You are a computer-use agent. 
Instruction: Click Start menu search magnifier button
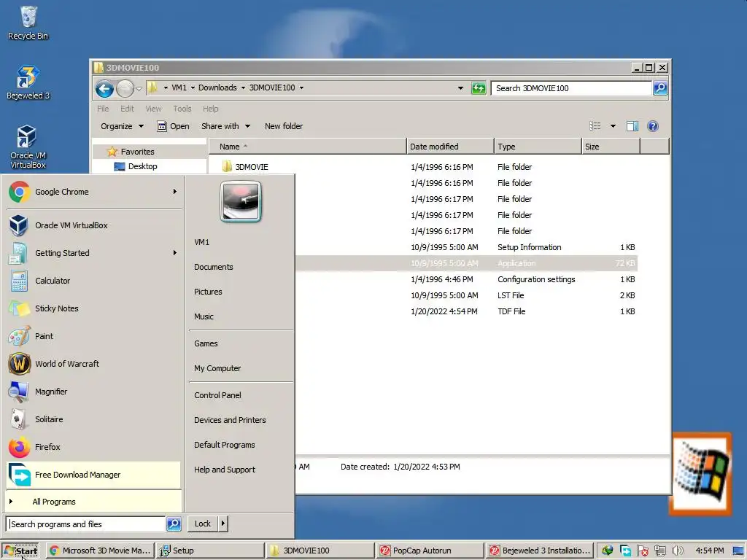pyautogui.click(x=174, y=524)
